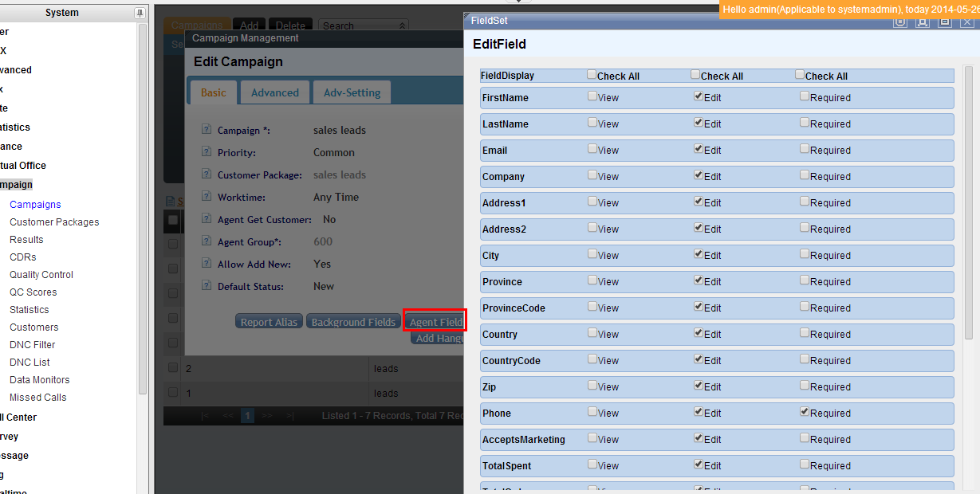
Task: Click help icon beside Allow Add New
Action: tap(206, 264)
